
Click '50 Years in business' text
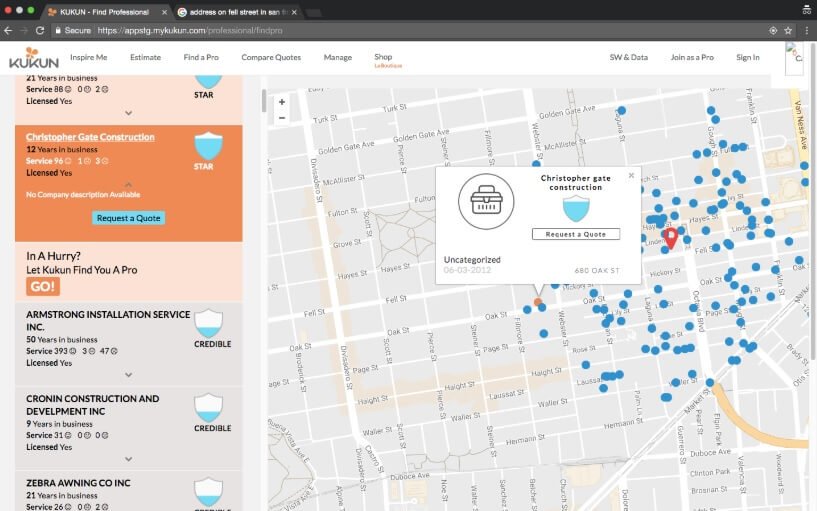coord(62,340)
